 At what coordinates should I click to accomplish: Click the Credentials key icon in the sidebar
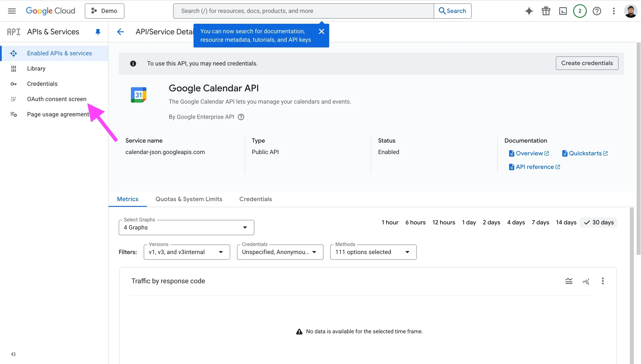tap(14, 84)
